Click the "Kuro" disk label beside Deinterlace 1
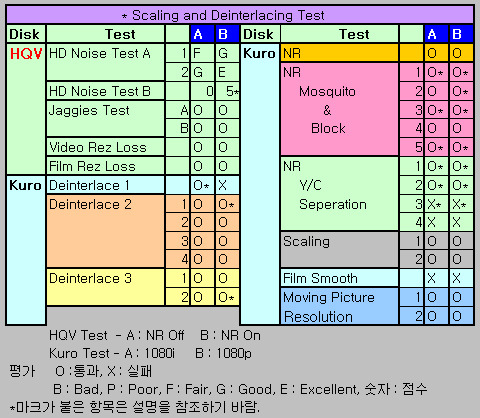The image size is (480, 418). coord(25,185)
